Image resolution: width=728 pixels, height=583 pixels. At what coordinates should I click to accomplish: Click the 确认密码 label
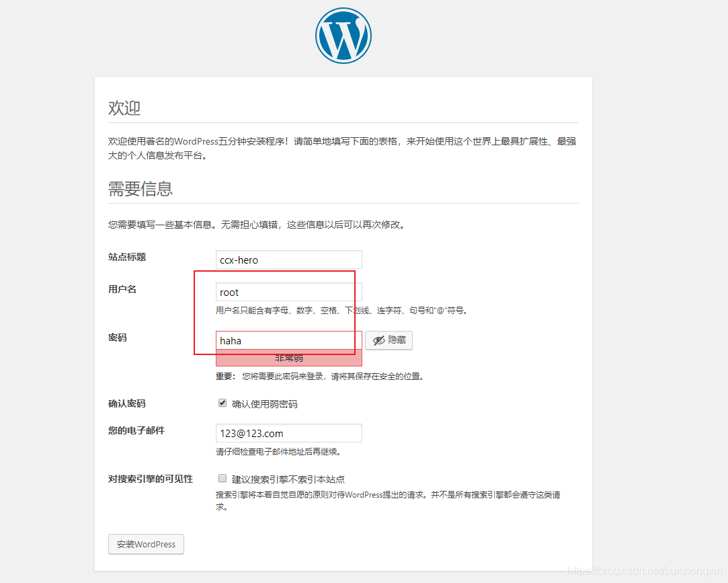point(127,403)
